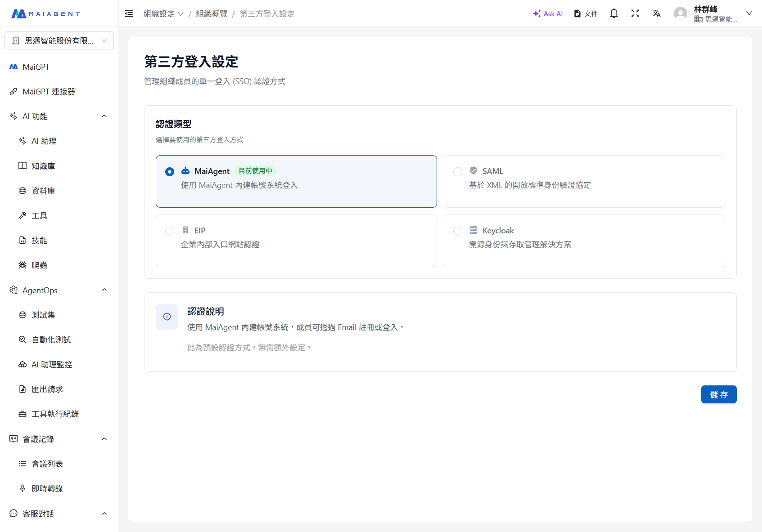Enter fullscreen mode via the expand icon
This screenshot has width=762, height=532.
point(635,13)
